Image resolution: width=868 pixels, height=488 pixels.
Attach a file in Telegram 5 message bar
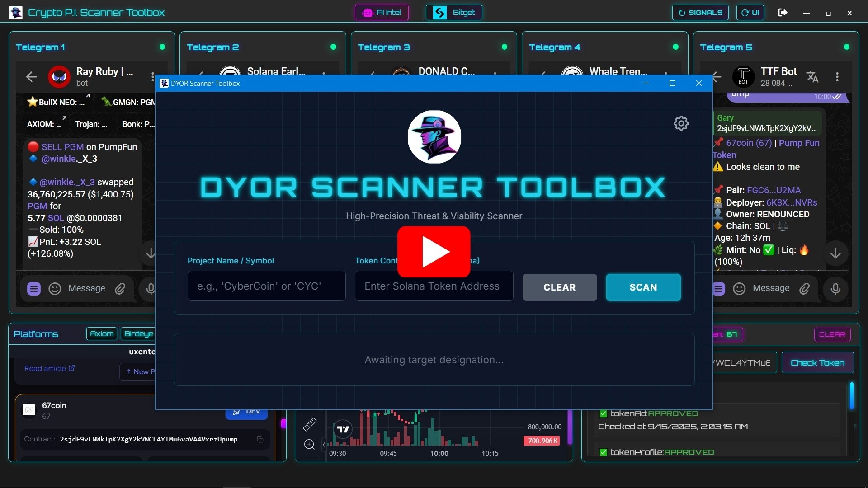[x=805, y=289]
